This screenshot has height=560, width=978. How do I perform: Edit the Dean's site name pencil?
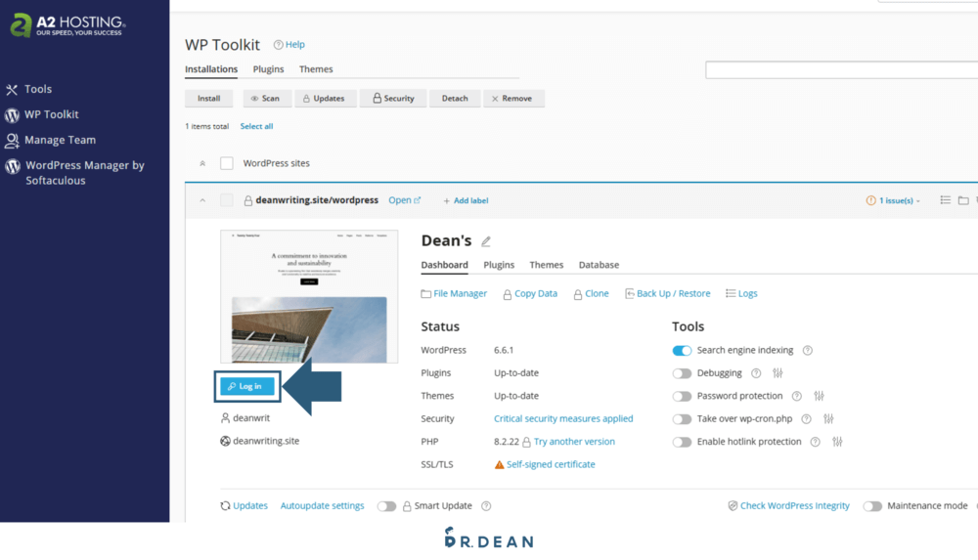pyautogui.click(x=486, y=241)
